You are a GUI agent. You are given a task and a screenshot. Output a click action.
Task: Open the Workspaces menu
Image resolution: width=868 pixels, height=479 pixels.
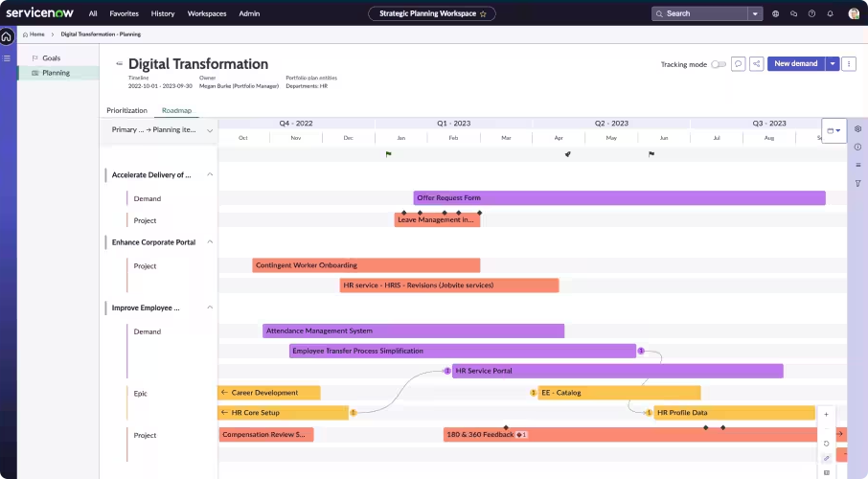[x=207, y=13]
